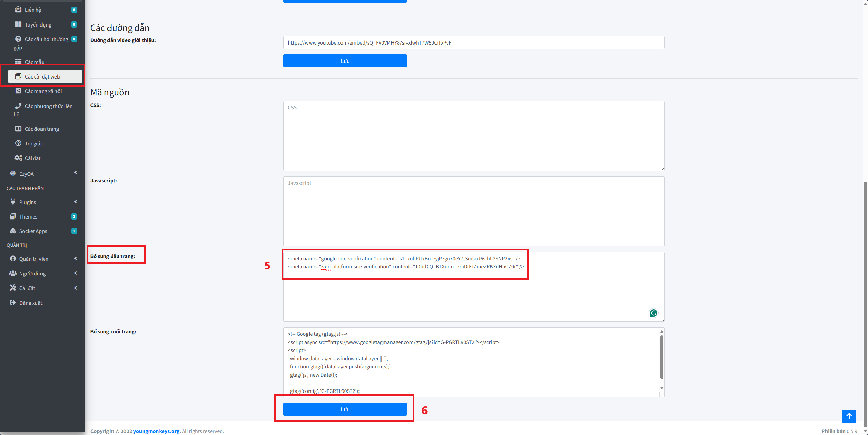Click the tools icon of admin Cài đặt
The height and width of the screenshot is (435, 868).
[13, 288]
